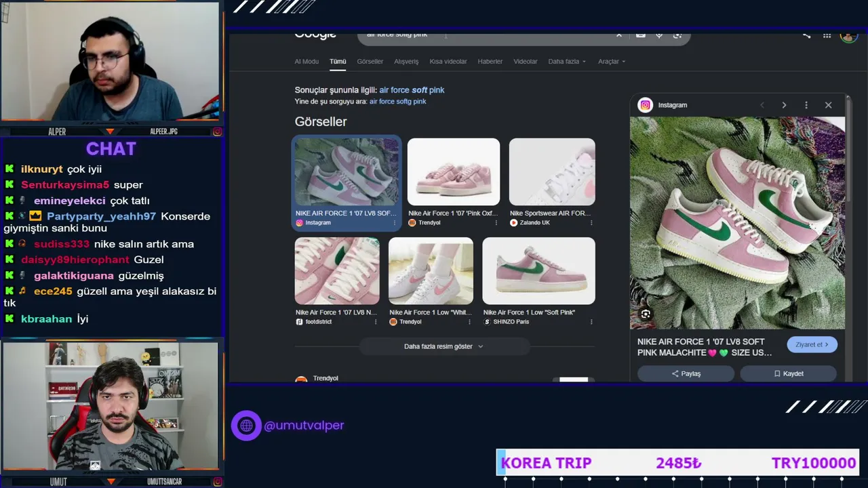Click the KOREA TRIP donation goal bar
868x488 pixels.
click(x=678, y=463)
